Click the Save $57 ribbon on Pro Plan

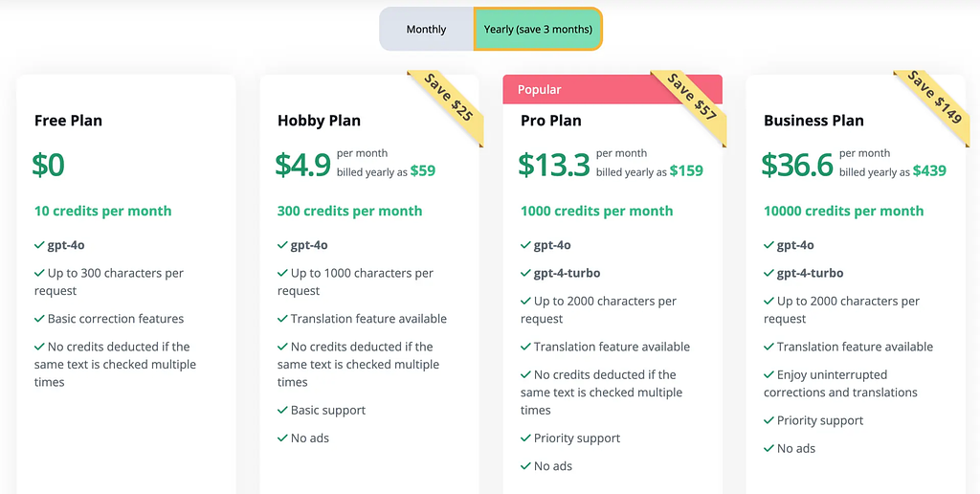coord(692,98)
